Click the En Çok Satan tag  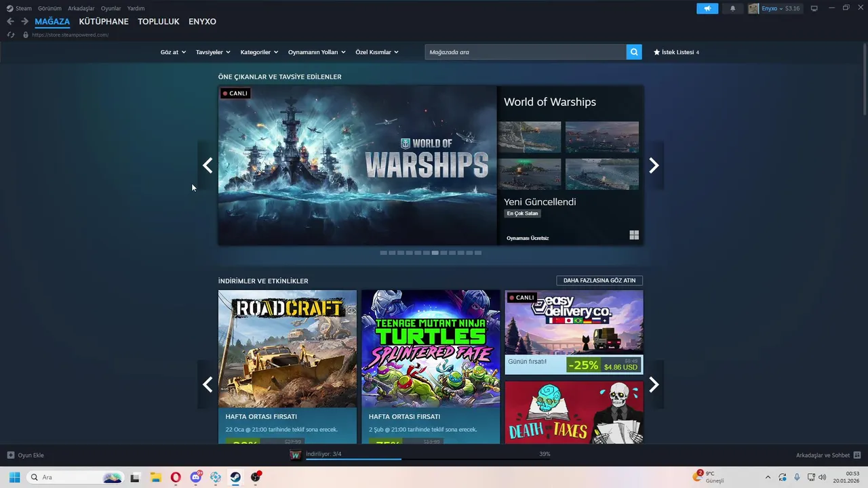point(522,213)
